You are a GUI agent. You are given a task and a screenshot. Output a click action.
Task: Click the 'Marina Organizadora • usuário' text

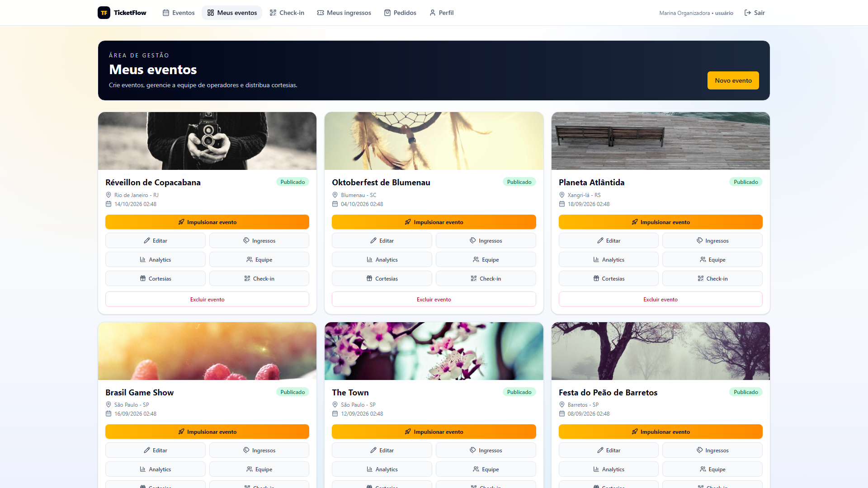(x=696, y=13)
